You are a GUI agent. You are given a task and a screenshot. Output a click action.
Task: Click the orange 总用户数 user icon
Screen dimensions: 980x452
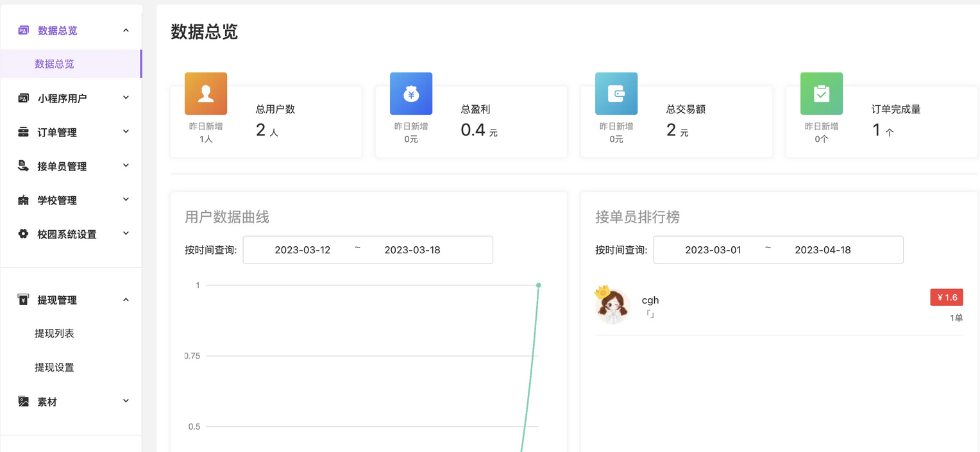(206, 94)
